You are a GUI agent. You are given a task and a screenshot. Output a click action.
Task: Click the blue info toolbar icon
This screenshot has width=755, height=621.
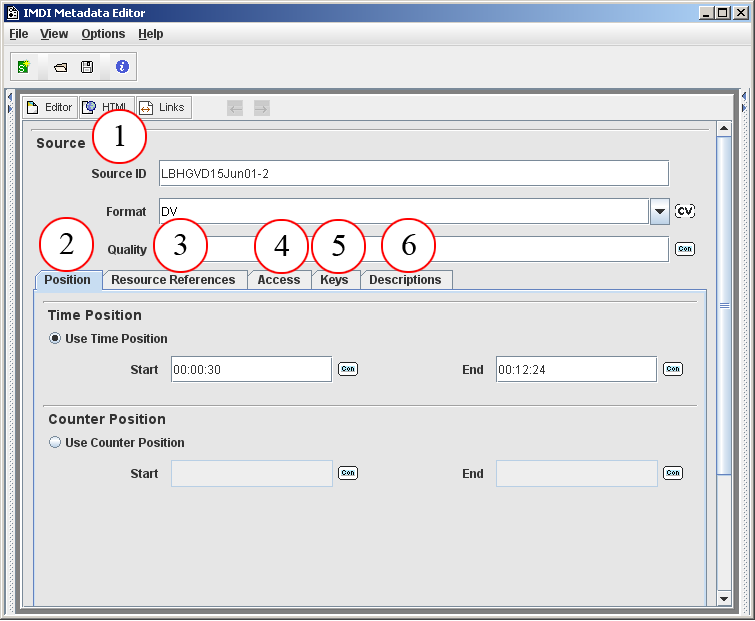(x=122, y=66)
